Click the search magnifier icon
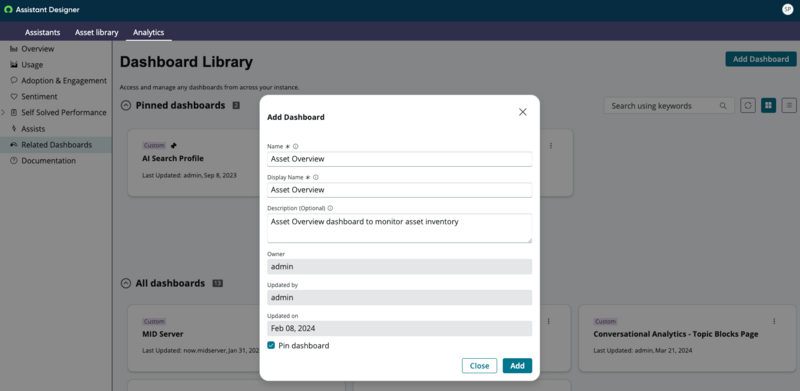This screenshot has height=391, width=800. click(x=723, y=106)
